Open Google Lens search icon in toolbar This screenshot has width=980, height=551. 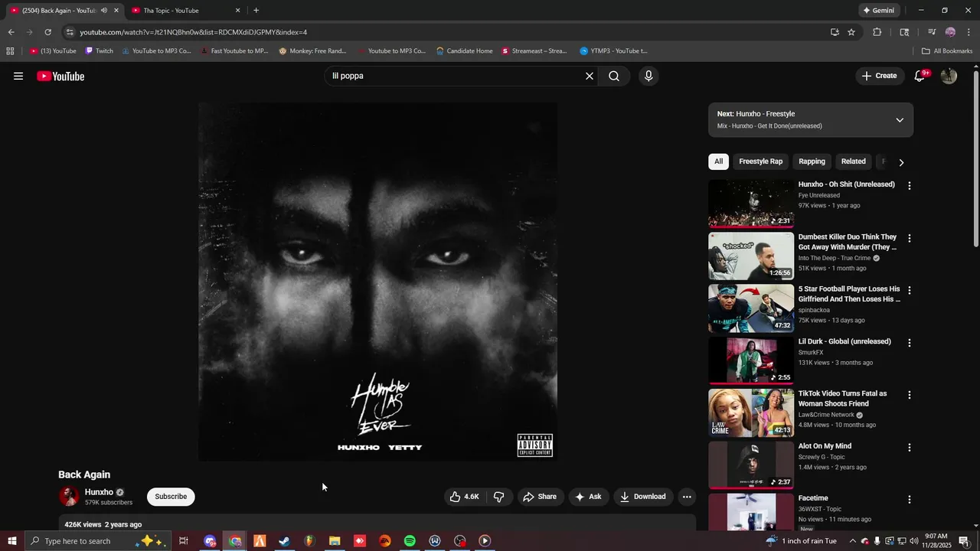pyautogui.click(x=904, y=32)
